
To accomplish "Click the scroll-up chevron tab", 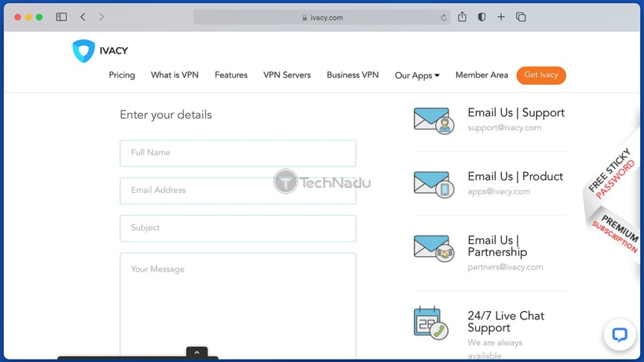I will pos(197,352).
